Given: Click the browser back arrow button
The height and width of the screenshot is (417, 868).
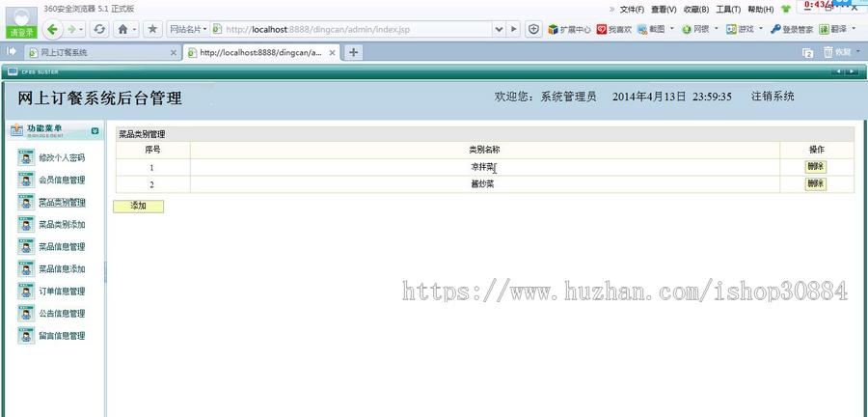Looking at the screenshot, I should click(x=53, y=29).
